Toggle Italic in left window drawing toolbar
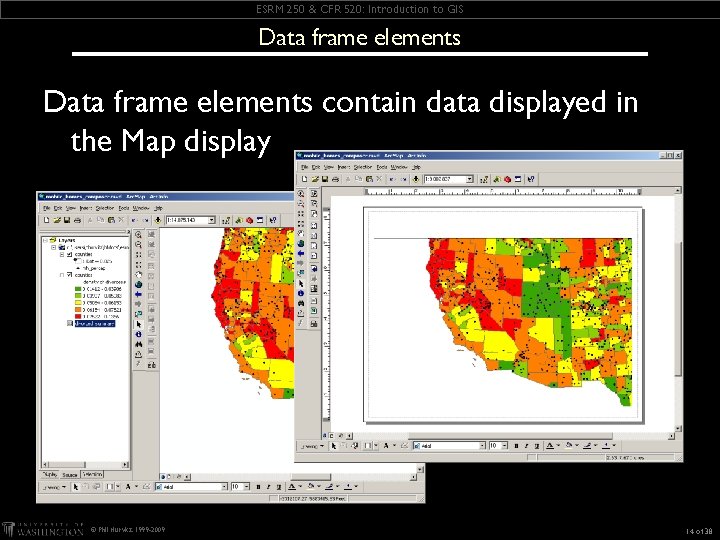The width and height of the screenshot is (720, 540). pyautogui.click(x=268, y=487)
